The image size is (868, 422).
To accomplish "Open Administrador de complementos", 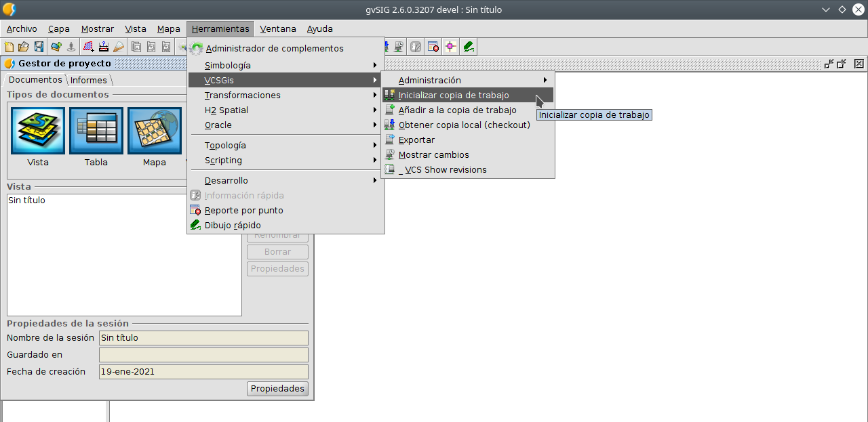I will tap(285, 49).
